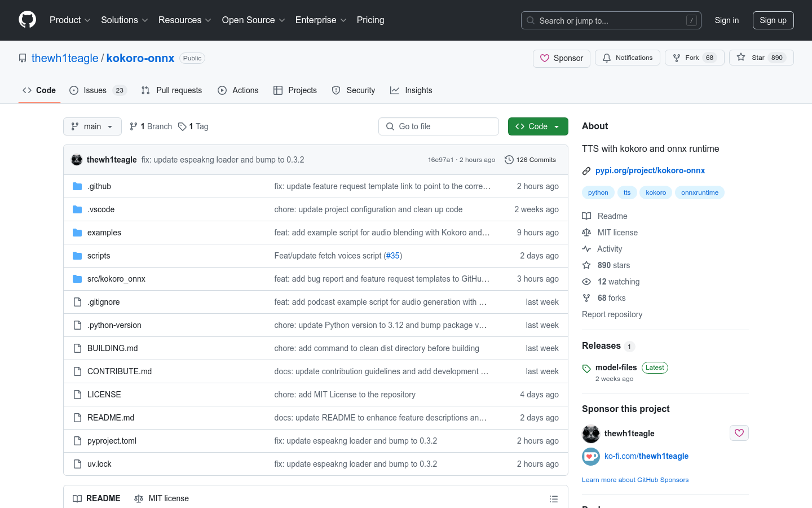Click the GitHub logo icon
Viewport: 812px width, 508px height.
[x=27, y=20]
